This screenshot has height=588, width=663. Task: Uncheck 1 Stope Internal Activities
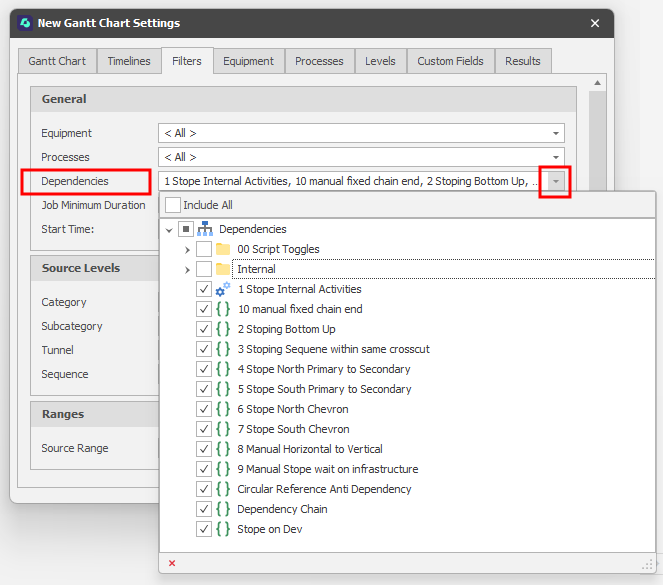point(204,290)
